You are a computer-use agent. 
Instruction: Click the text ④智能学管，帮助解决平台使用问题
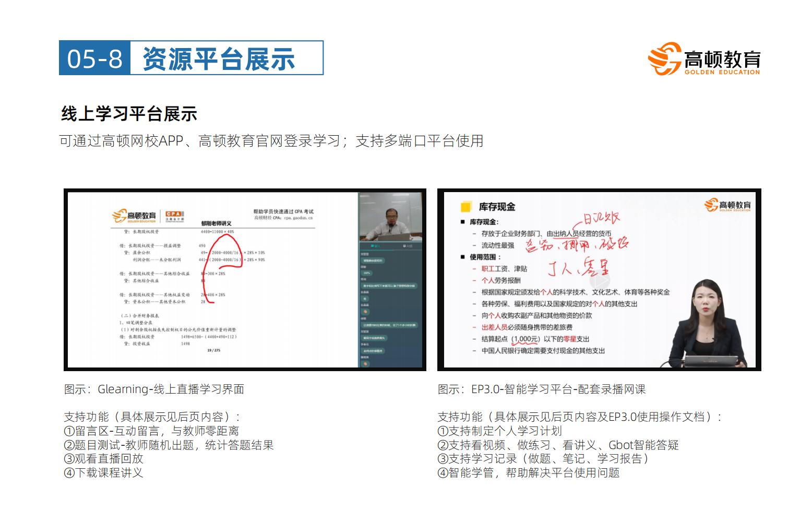coord(529,473)
